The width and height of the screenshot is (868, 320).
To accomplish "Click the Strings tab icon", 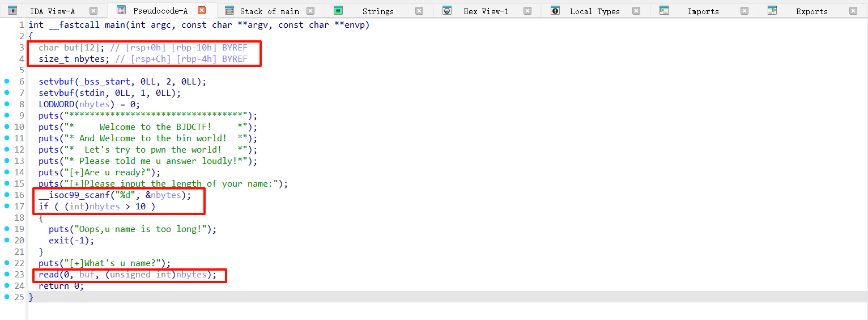I will click(x=338, y=11).
